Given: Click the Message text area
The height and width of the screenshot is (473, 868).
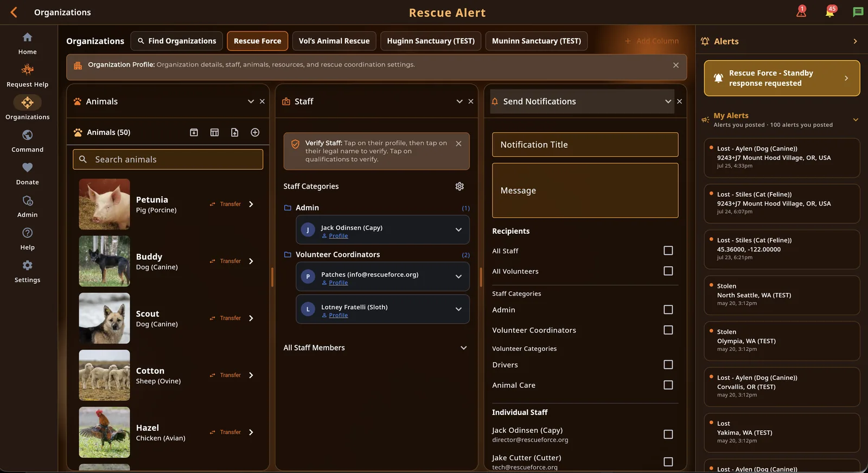Looking at the screenshot, I should [585, 190].
